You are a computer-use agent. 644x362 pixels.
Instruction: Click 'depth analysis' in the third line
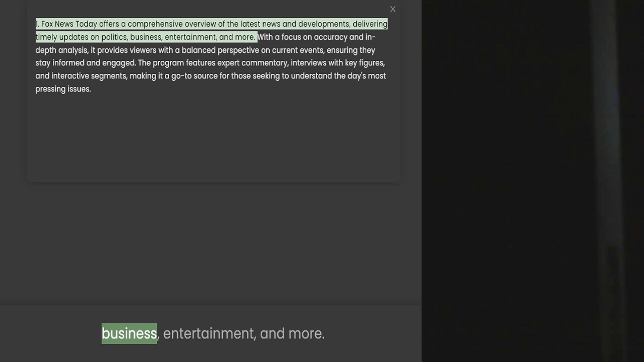(61, 50)
